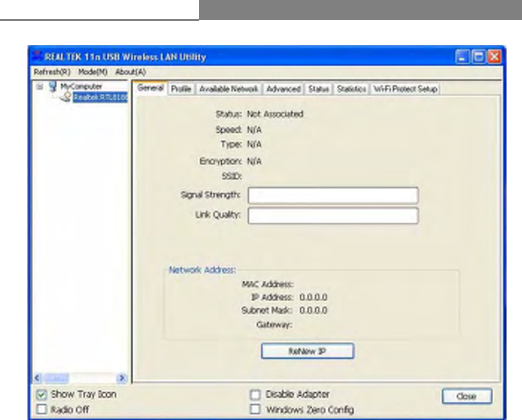Open the Wi-Fi Protect Setup tab
The image size is (522, 420).
[x=405, y=89]
